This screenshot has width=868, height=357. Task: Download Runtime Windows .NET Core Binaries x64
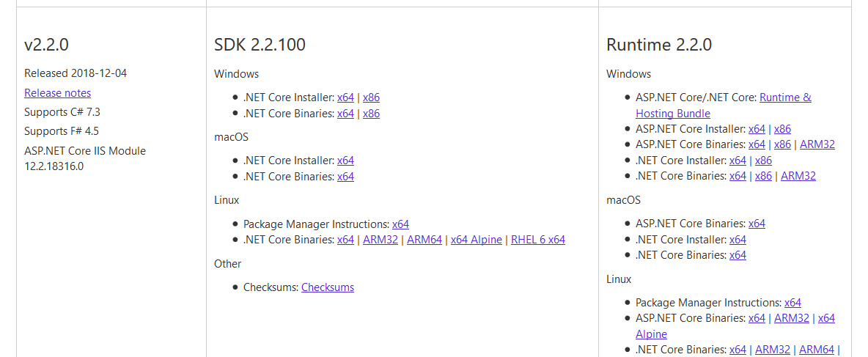738,176
